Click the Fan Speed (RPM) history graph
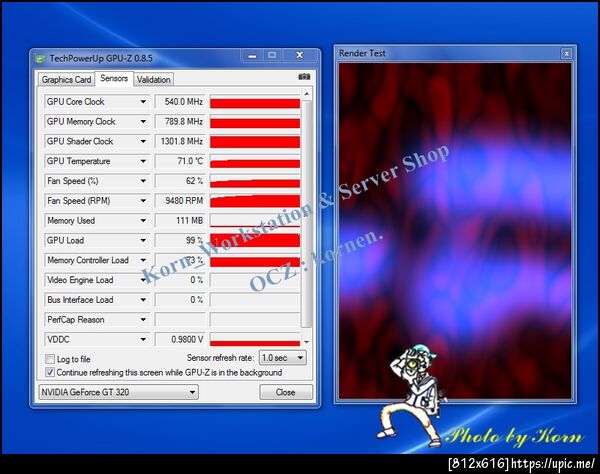 click(255, 201)
